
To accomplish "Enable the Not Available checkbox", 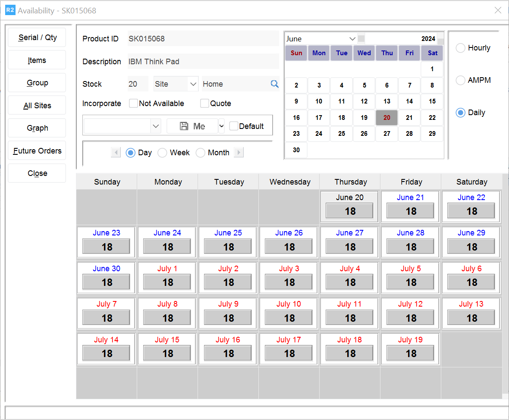I will click(134, 103).
